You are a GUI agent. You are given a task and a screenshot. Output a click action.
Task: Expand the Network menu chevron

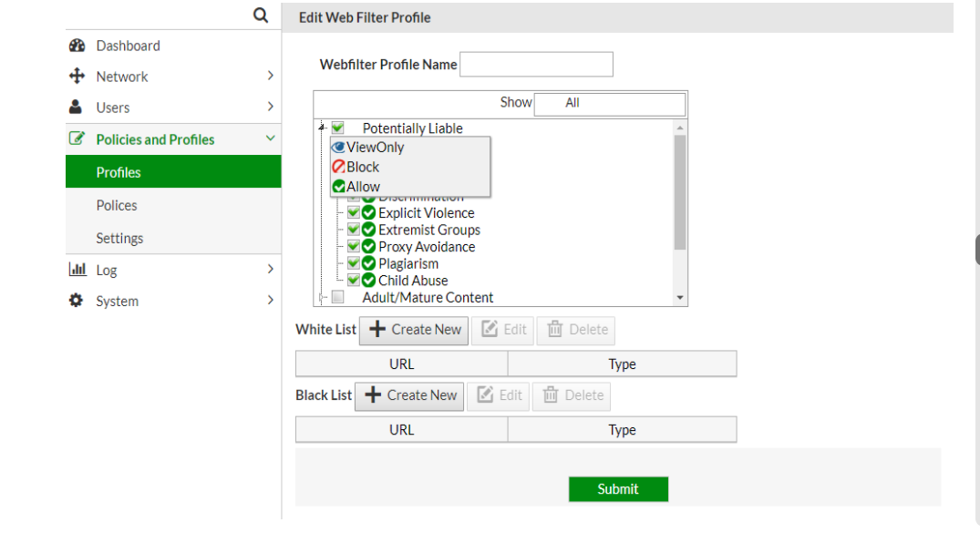point(271,76)
